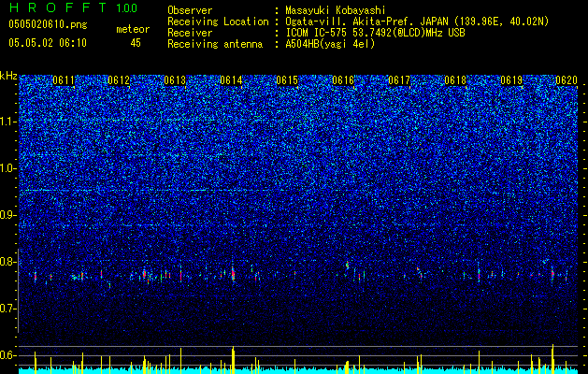Click the 0612 time marker
This screenshot has width=588, height=374.
click(x=119, y=80)
